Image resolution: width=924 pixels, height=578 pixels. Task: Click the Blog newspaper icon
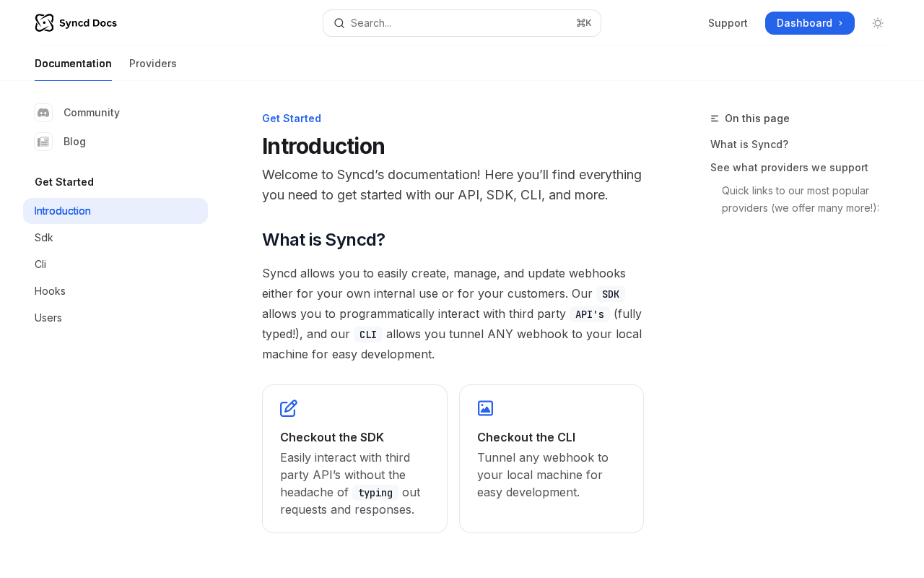pyautogui.click(x=43, y=142)
